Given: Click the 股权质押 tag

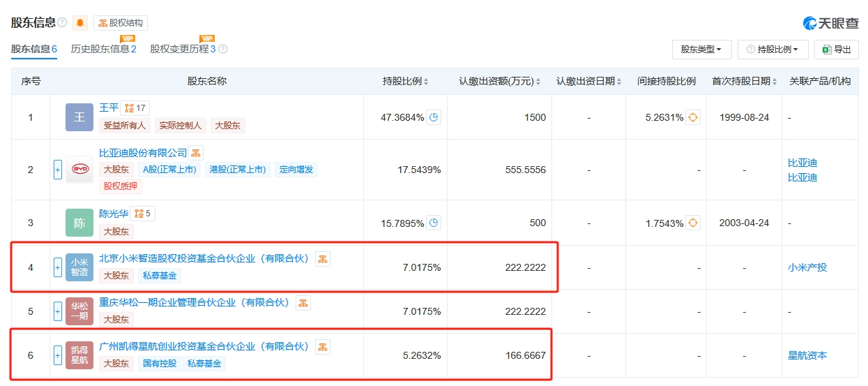Looking at the screenshot, I should click(x=121, y=186).
